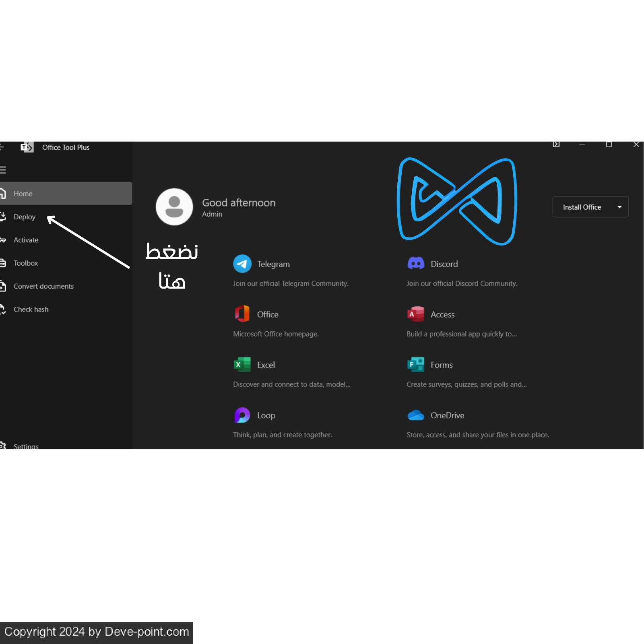
Task: Click the Loop app icon
Action: click(242, 415)
